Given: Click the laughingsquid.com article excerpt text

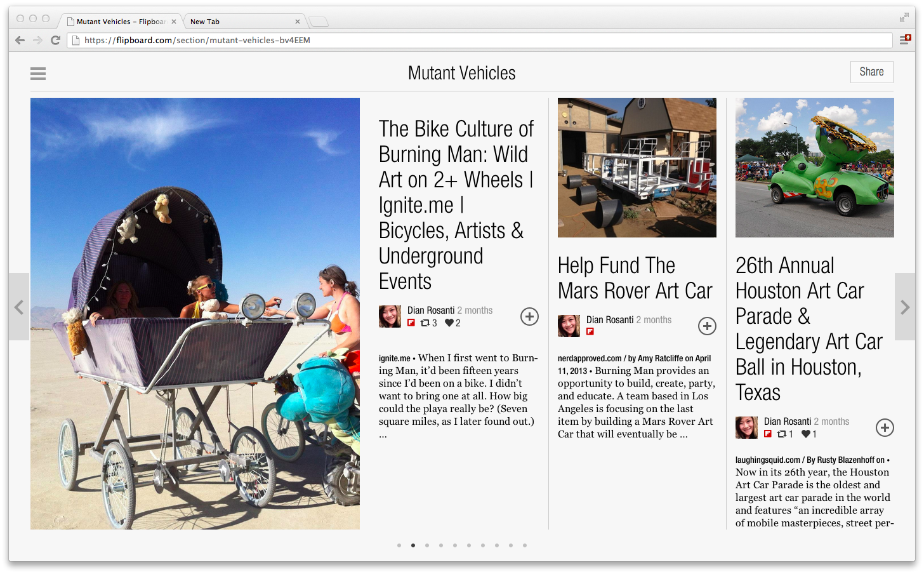Looking at the screenshot, I should (815, 491).
